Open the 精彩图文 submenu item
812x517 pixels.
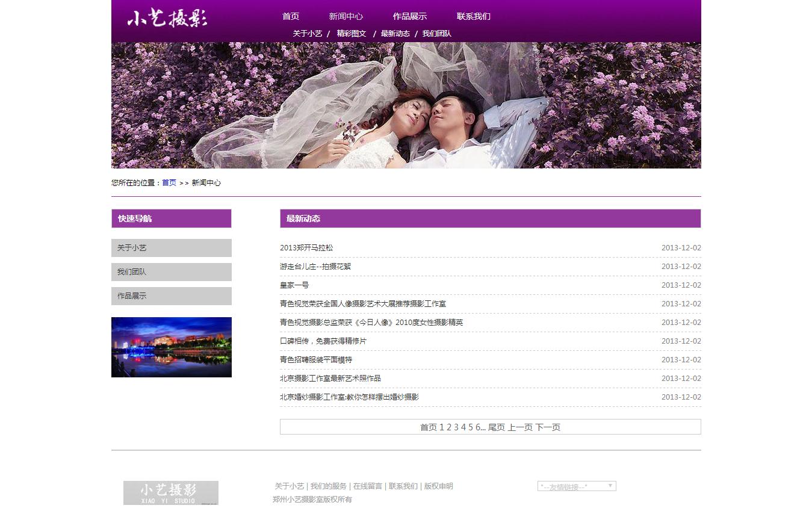coord(352,34)
